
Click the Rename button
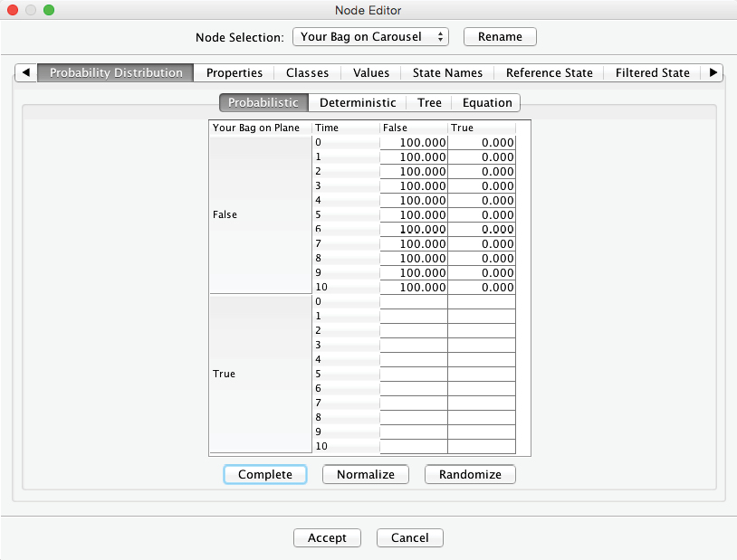click(500, 37)
